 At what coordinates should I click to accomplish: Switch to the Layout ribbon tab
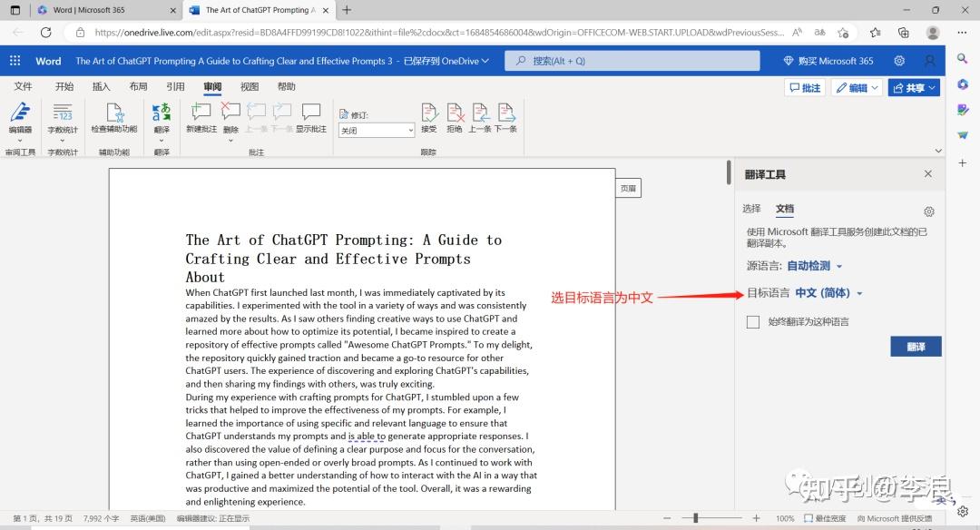click(x=138, y=86)
